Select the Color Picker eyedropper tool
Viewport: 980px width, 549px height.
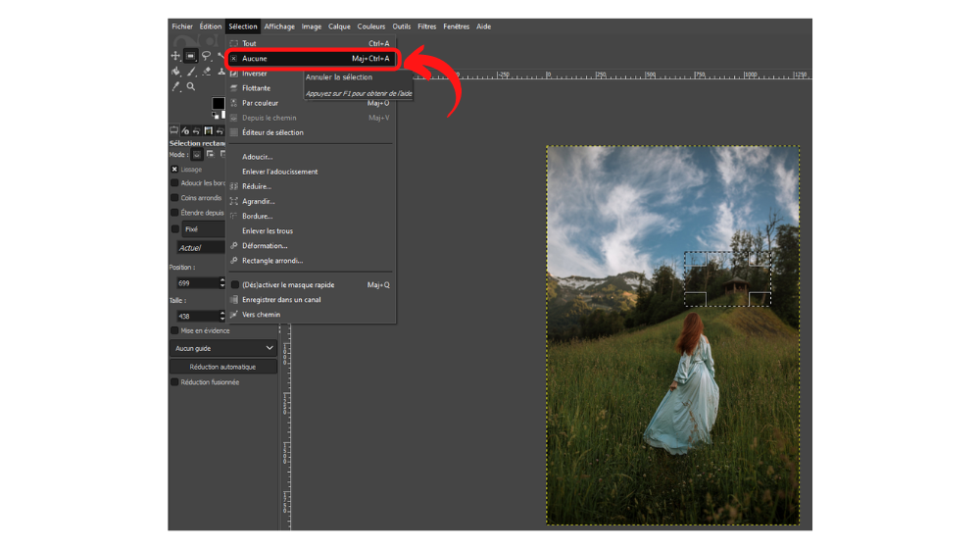[175, 87]
